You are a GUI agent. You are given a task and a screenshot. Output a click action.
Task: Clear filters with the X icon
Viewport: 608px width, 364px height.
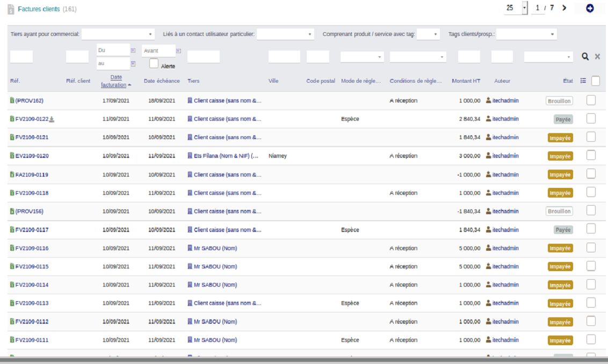pos(598,56)
